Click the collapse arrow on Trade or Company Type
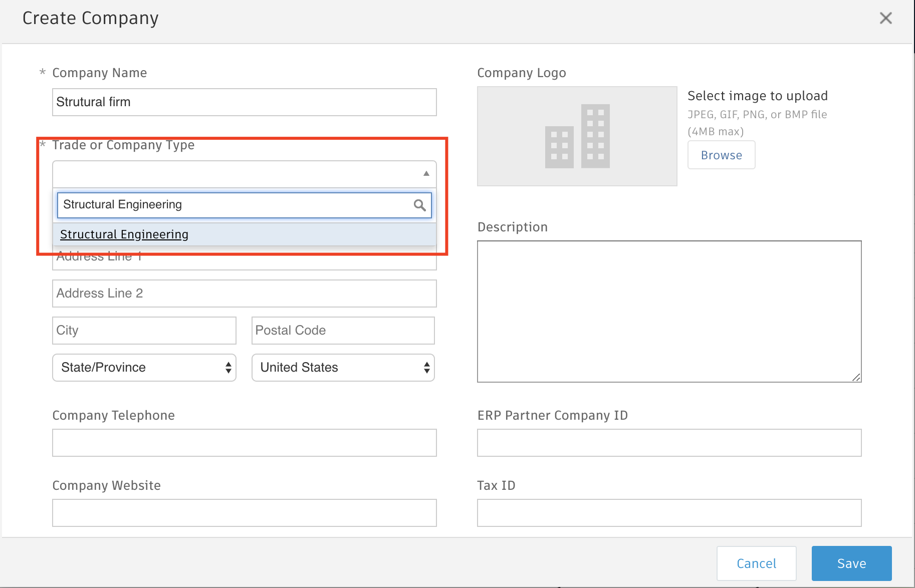Image resolution: width=915 pixels, height=588 pixels. (425, 174)
